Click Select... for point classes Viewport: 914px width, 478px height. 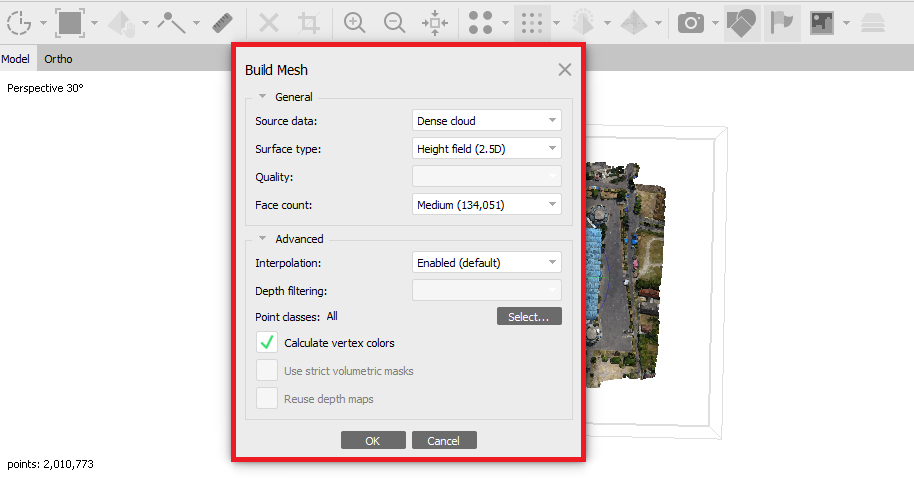pyautogui.click(x=529, y=317)
